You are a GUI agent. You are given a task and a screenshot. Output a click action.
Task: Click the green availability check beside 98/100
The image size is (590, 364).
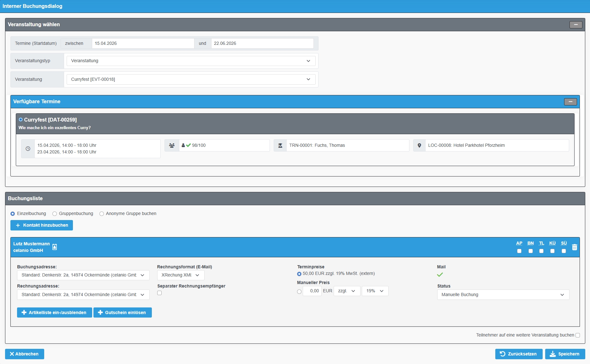[188, 145]
